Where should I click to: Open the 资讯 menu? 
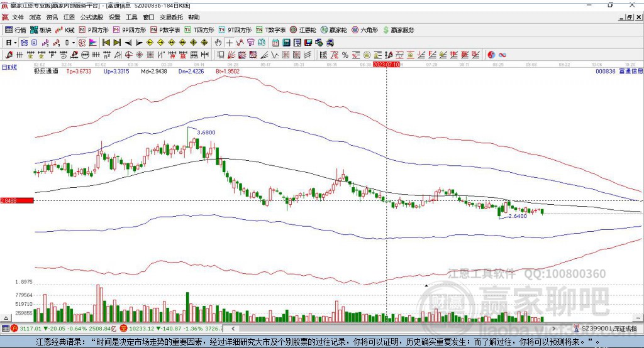coord(52,17)
